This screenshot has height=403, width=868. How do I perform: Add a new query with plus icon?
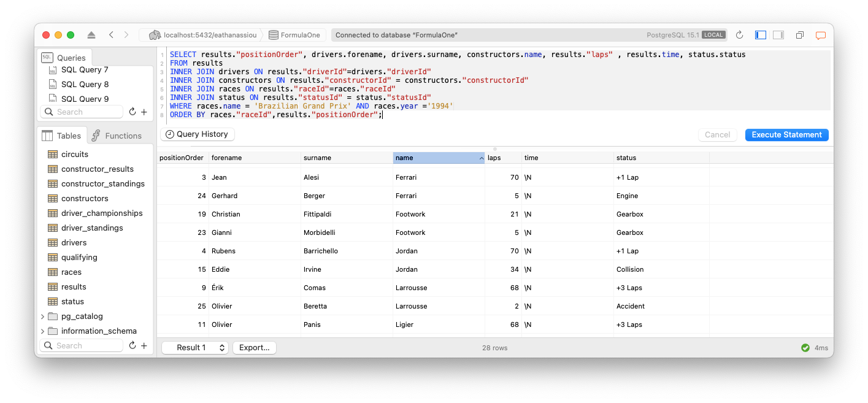(144, 112)
